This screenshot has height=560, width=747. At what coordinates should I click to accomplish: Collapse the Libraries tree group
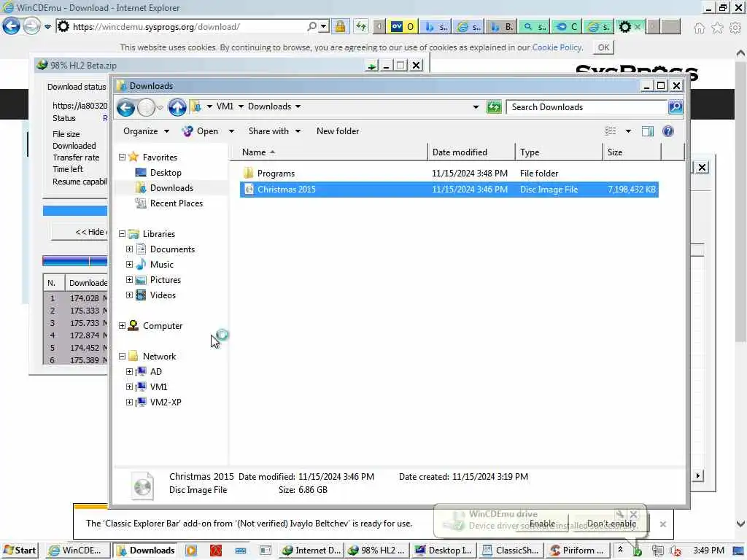click(x=122, y=234)
